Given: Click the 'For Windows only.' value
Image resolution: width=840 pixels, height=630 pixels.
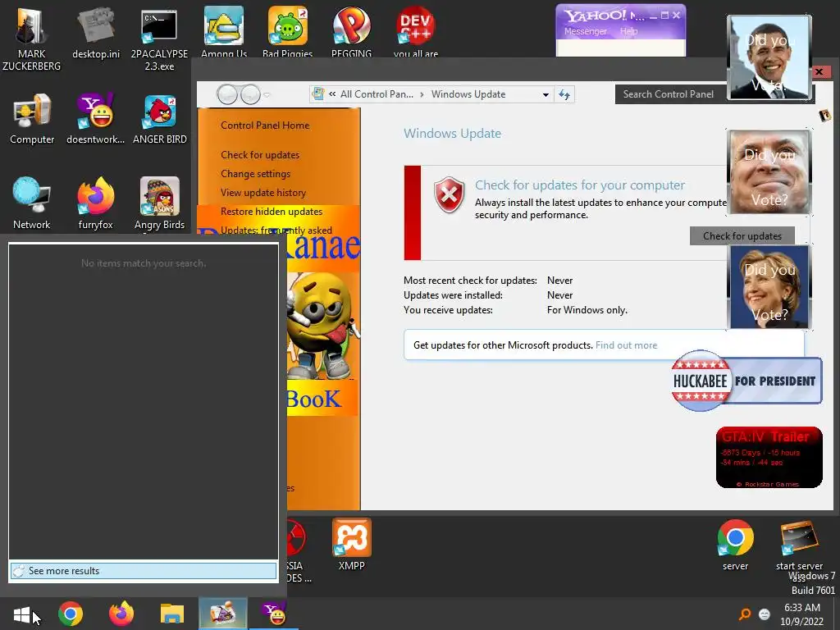Looking at the screenshot, I should pos(587,310).
